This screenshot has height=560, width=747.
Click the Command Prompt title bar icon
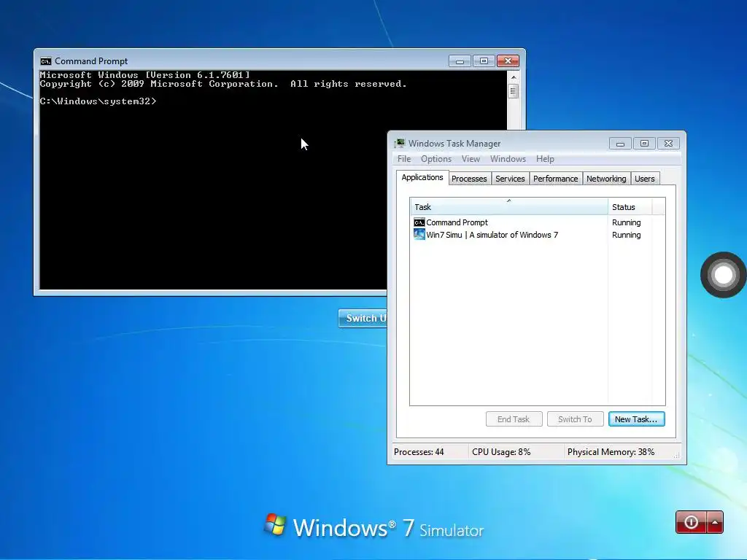pyautogui.click(x=46, y=61)
